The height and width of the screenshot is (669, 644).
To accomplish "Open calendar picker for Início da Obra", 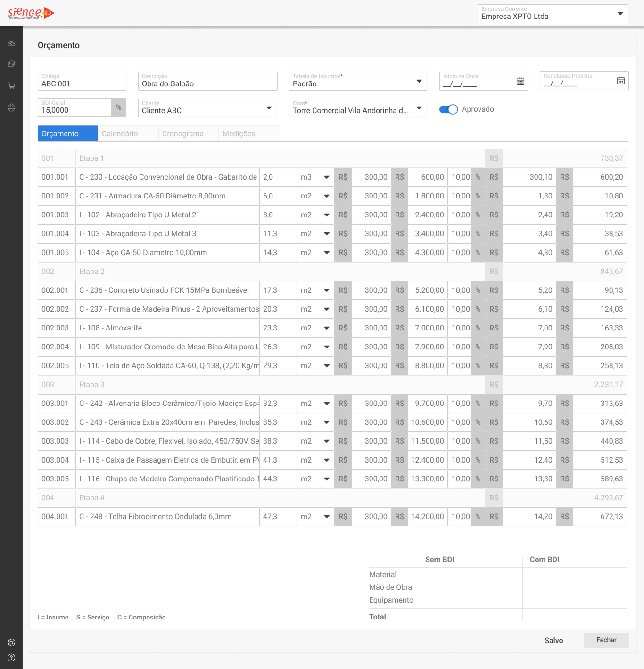I will (520, 81).
